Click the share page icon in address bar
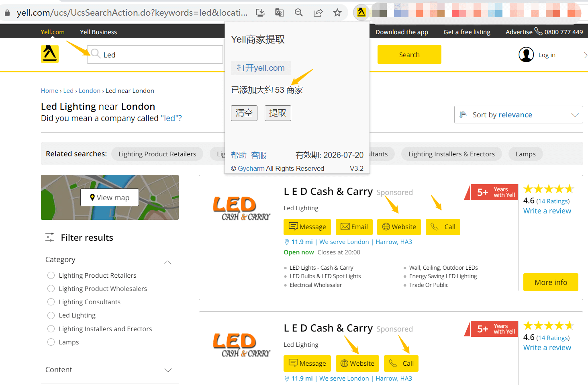588x385 pixels. click(318, 12)
